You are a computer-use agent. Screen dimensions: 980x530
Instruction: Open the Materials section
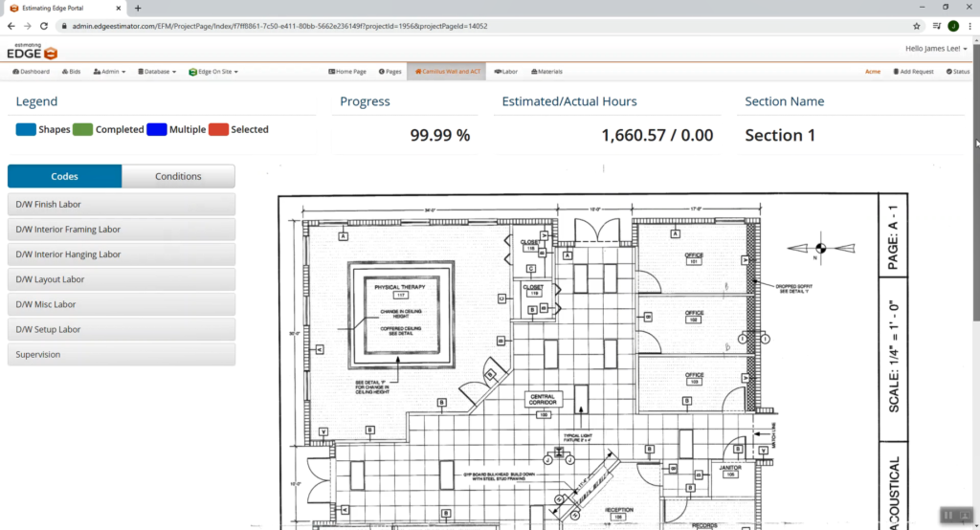[x=546, y=71]
